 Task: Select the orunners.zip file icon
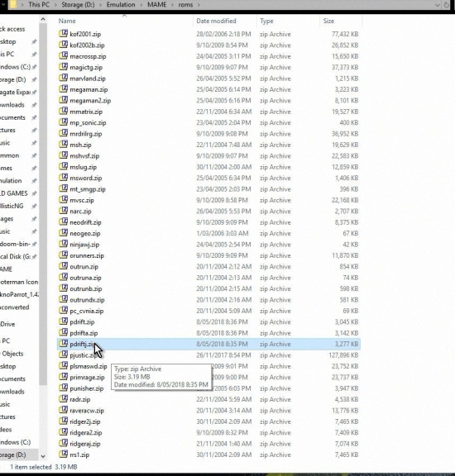click(63, 255)
